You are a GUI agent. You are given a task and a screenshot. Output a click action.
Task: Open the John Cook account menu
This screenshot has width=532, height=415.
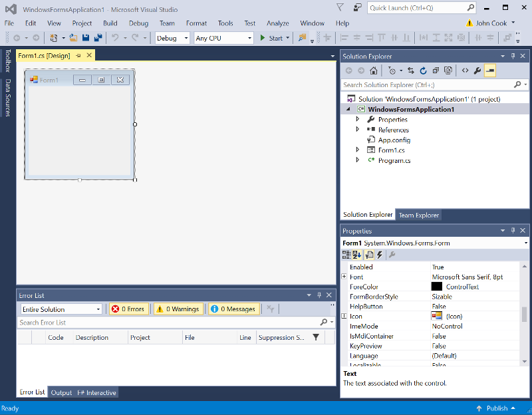coord(495,23)
